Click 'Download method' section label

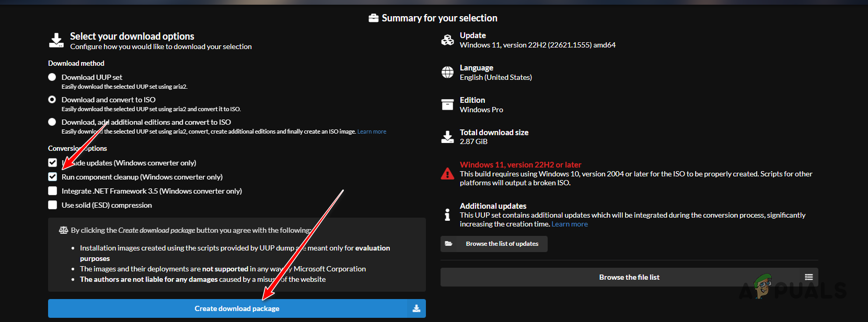76,63
